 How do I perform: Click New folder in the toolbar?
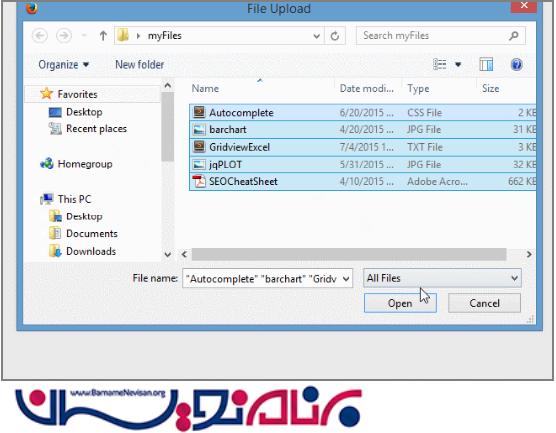140,65
